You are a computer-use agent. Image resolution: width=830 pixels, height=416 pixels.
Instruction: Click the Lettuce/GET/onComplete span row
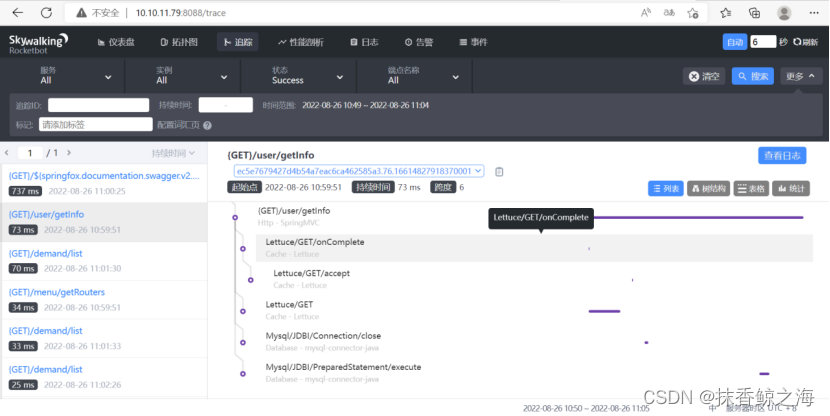coord(534,248)
